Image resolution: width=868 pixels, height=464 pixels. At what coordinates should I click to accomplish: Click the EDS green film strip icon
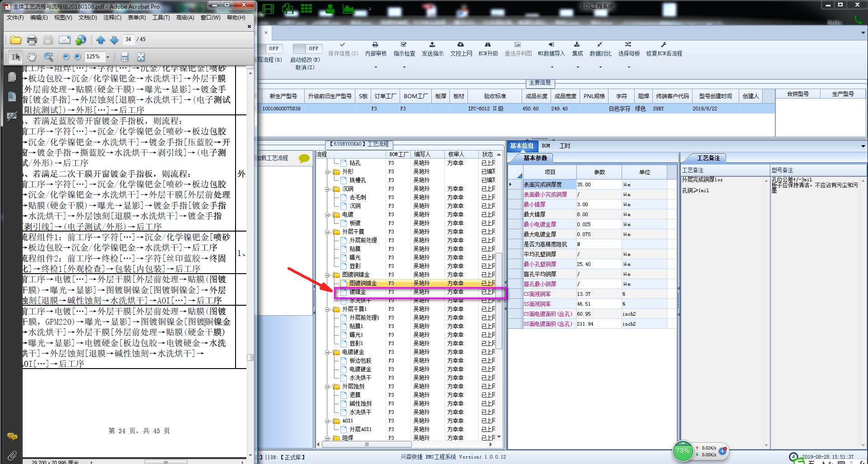coord(268,9)
